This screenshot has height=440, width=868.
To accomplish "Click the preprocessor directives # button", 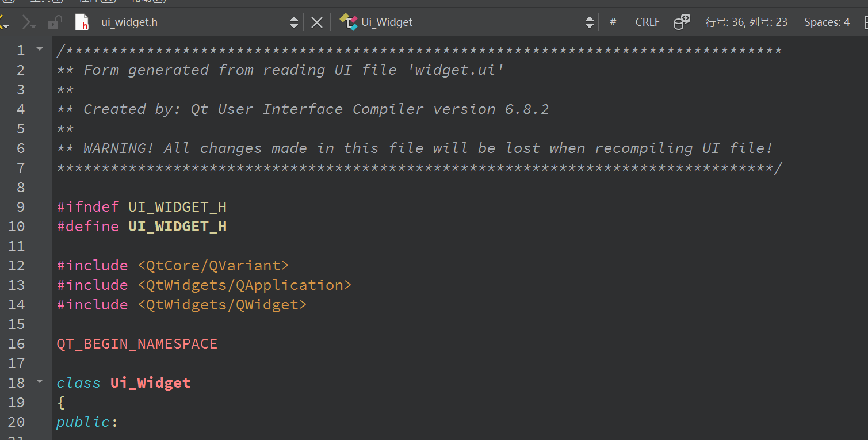I will point(613,22).
